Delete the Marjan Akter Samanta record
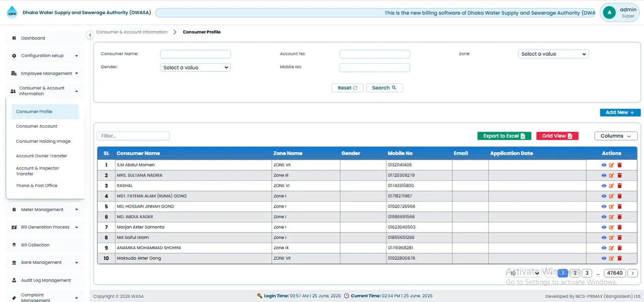This screenshot has width=644, height=302. (619, 227)
